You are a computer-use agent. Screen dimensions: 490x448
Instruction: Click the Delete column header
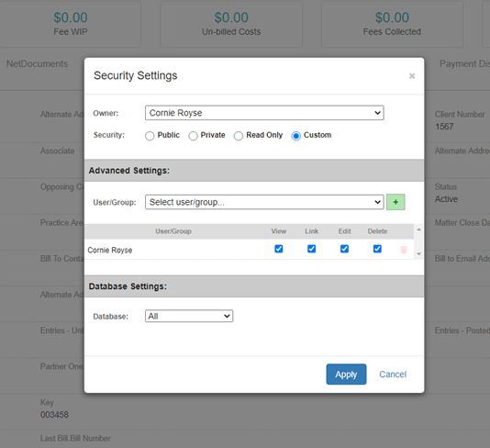[x=377, y=231]
